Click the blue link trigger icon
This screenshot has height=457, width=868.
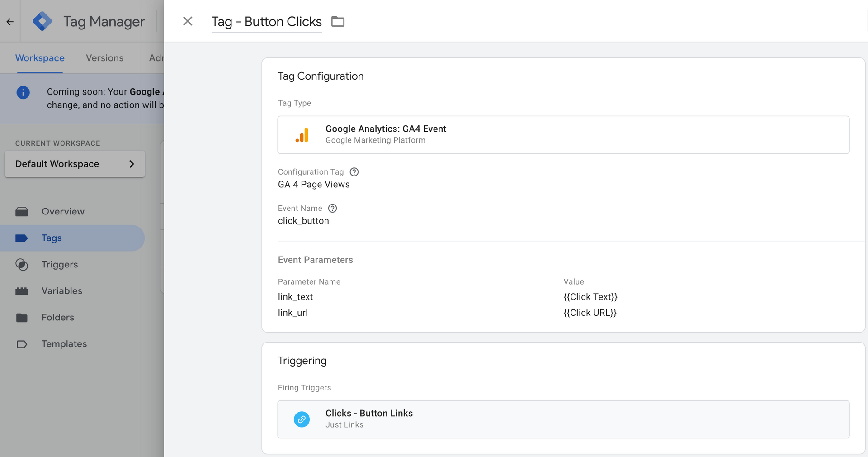coord(302,419)
